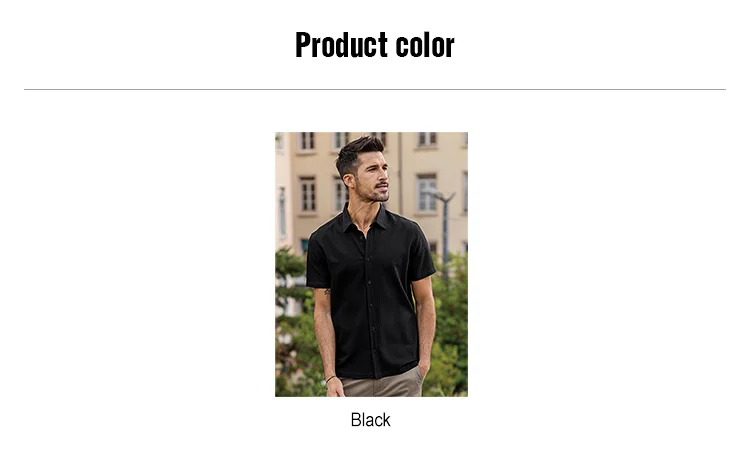The height and width of the screenshot is (466, 750).
Task: Select the Black color label
Action: 371,420
